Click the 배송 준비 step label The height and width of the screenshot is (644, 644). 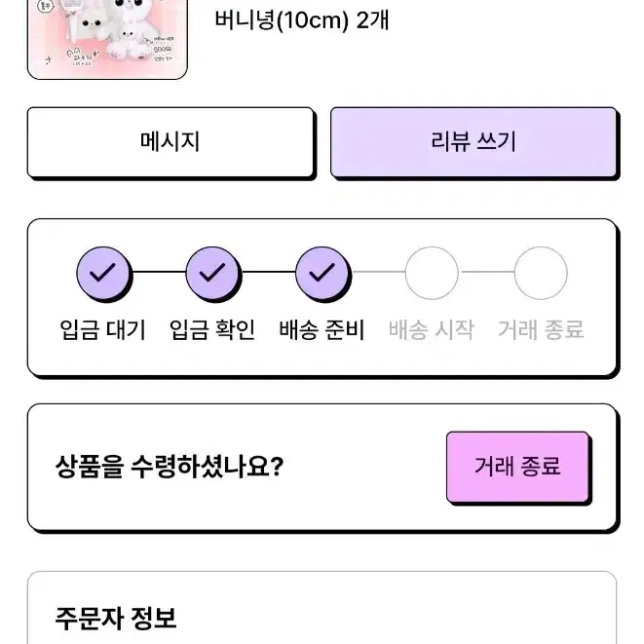pyautogui.click(x=322, y=330)
